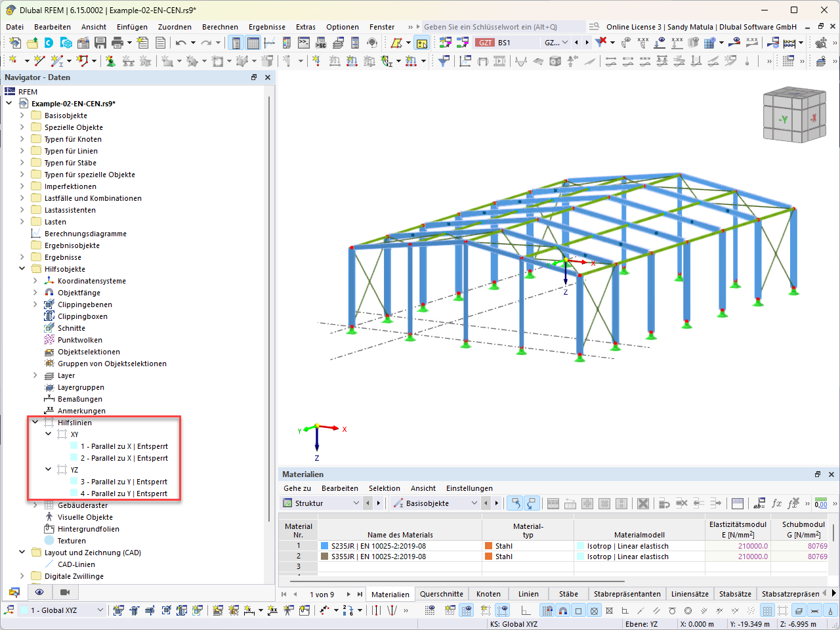Click the Koordinatensysteme tree icon
840x630 pixels.
(x=49, y=281)
